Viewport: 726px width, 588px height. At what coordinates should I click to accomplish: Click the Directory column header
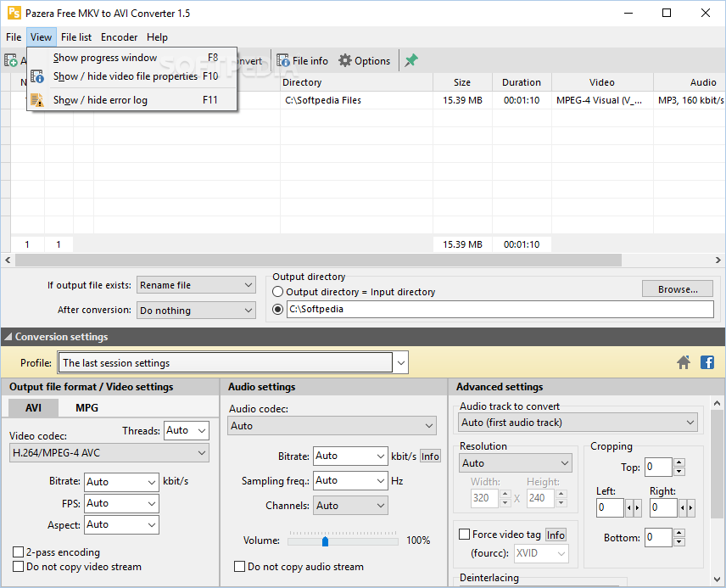pos(356,82)
